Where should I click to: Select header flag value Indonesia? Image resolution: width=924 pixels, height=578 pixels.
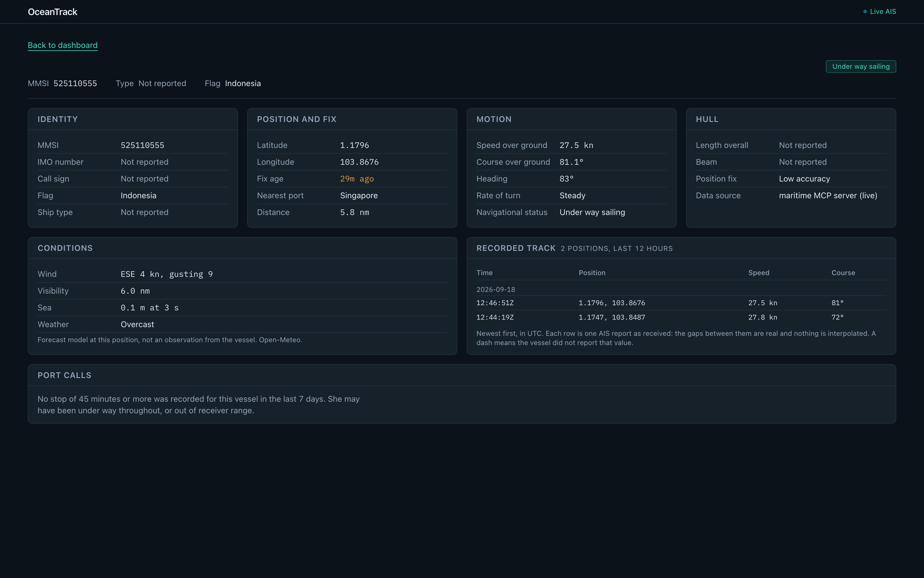pyautogui.click(x=243, y=83)
